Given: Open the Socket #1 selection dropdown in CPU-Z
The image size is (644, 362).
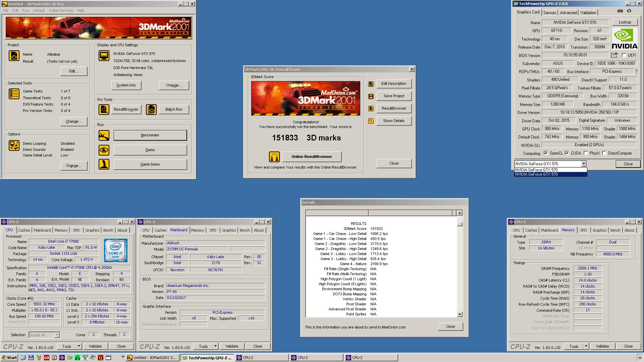Looking at the screenshot, I should pyautogui.click(x=57, y=335).
